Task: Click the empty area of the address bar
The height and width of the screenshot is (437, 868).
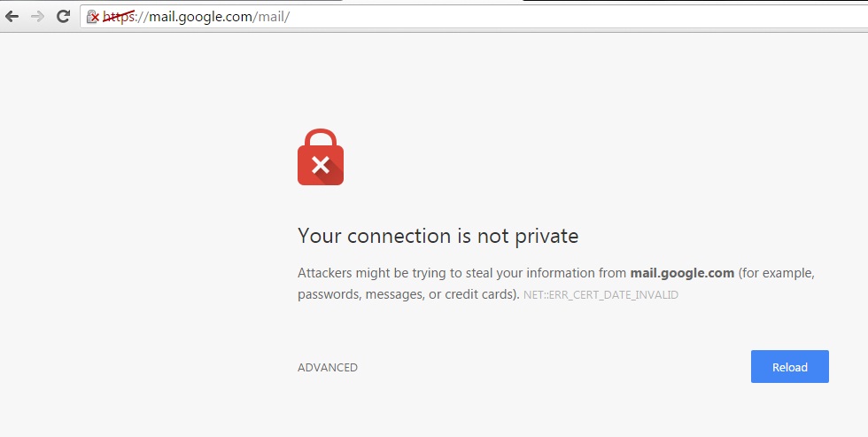Action: click(x=576, y=17)
